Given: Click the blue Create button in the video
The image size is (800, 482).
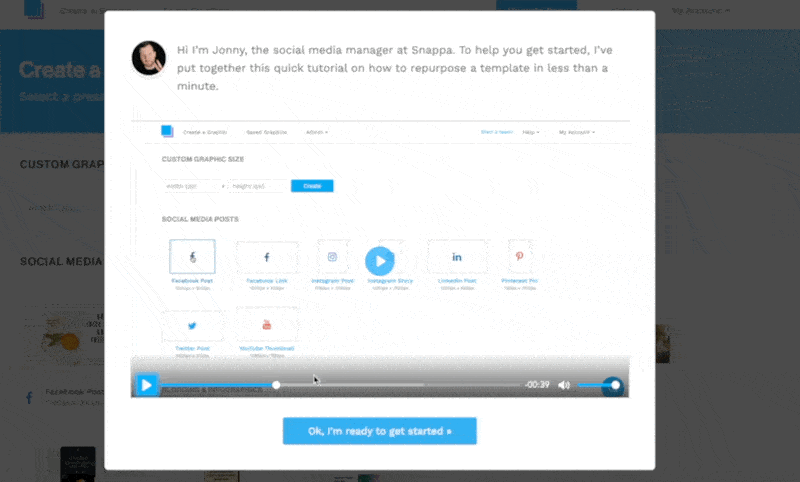Looking at the screenshot, I should (312, 186).
